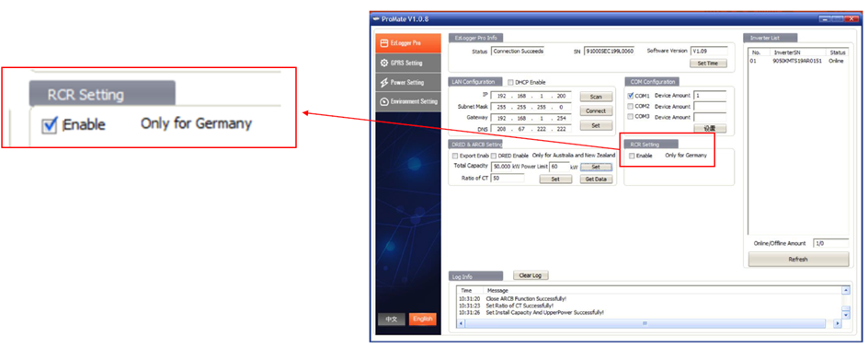Click the Refresh inverter list button
The width and height of the screenshot is (868, 348).
pyautogui.click(x=798, y=259)
